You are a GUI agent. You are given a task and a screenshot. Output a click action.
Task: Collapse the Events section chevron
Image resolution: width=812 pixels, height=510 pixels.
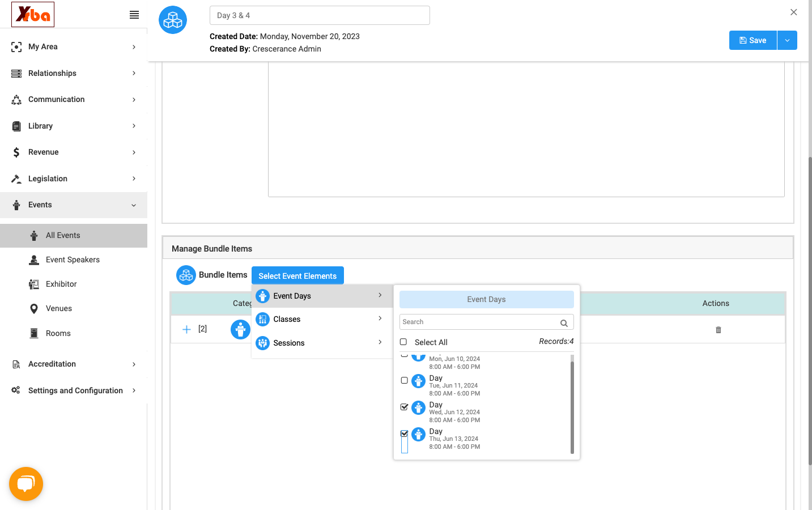click(134, 205)
